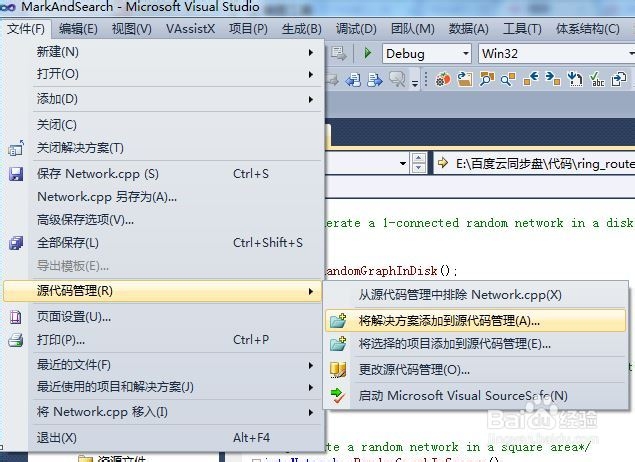The image size is (635, 462).
Task: Open the 编辑(E) menu
Action: 78,29
